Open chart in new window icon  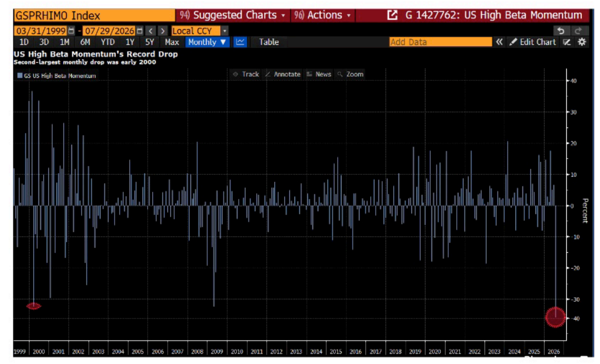pos(392,15)
